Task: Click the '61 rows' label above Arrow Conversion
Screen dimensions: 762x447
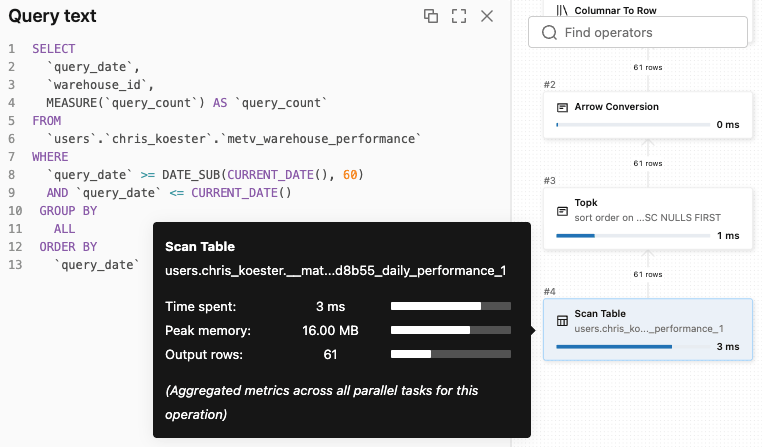Action: pos(647,68)
